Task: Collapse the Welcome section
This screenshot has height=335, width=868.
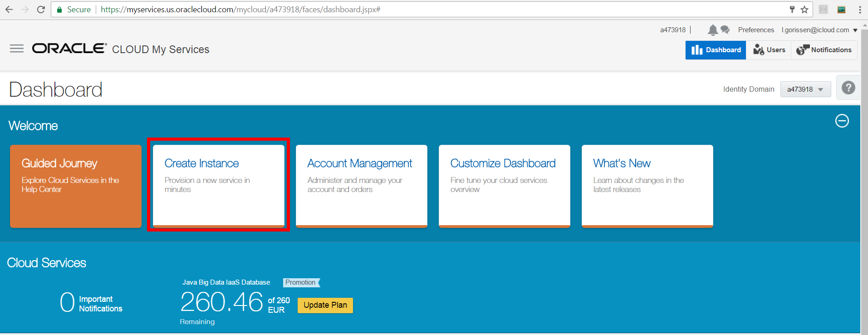Action: click(x=842, y=121)
